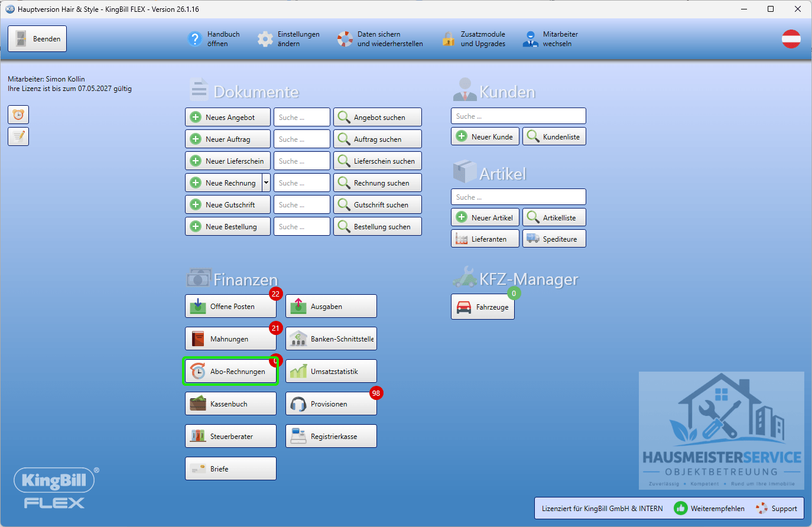Open the Handbuch öffnen help icon
The width and height of the screenshot is (812, 527).
195,39
